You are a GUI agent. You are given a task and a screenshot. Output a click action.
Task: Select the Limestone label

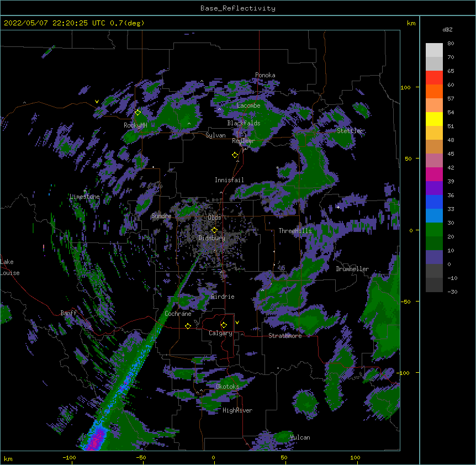[84, 197]
